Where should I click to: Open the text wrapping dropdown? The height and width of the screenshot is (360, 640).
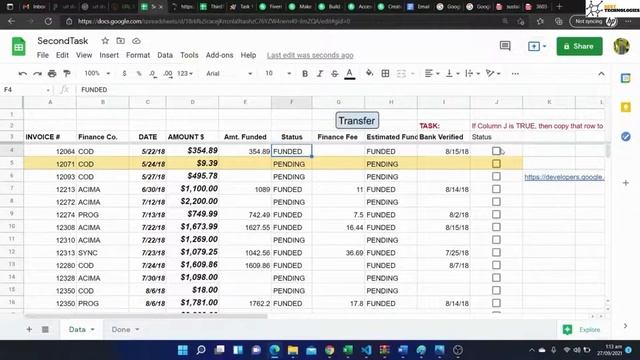[472, 73]
